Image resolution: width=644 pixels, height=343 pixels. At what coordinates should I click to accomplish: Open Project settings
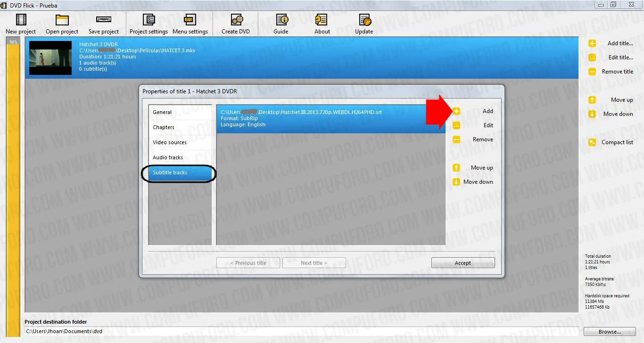point(148,24)
